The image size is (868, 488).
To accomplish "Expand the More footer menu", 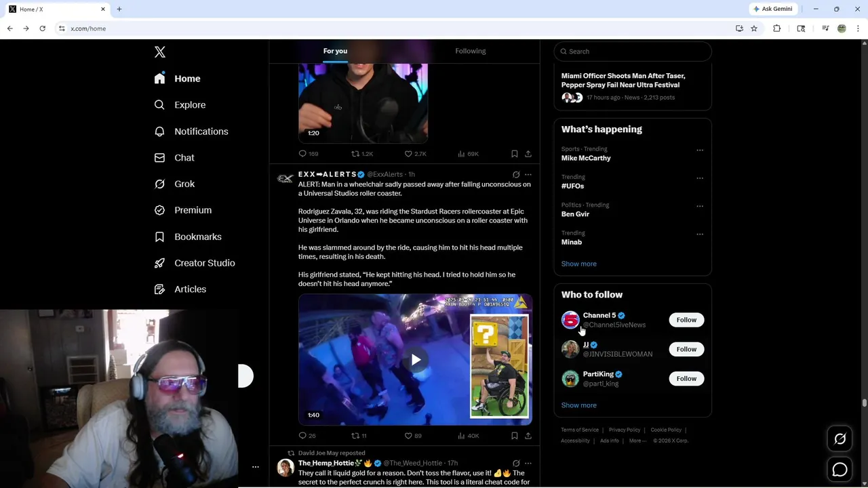I will click(637, 441).
